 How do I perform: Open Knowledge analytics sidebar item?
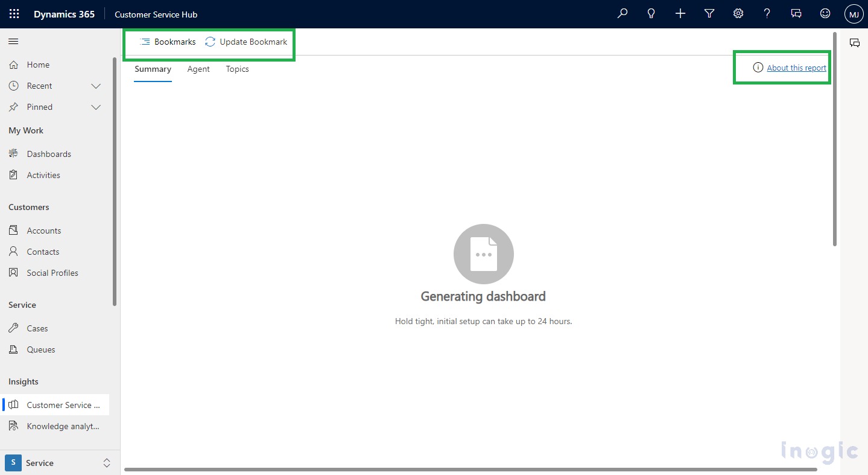(x=55, y=426)
